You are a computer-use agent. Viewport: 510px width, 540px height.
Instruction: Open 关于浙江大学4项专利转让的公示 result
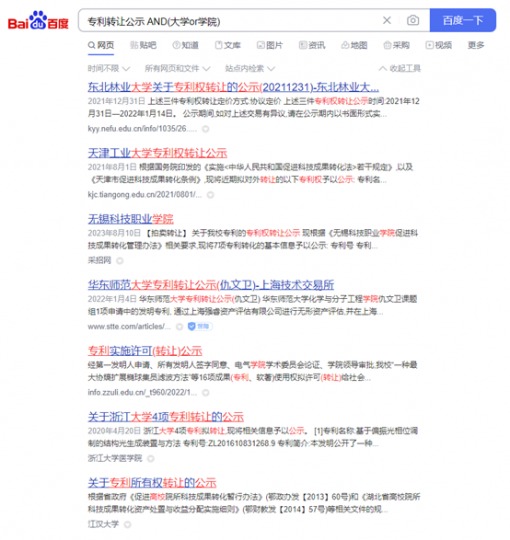pos(166,417)
